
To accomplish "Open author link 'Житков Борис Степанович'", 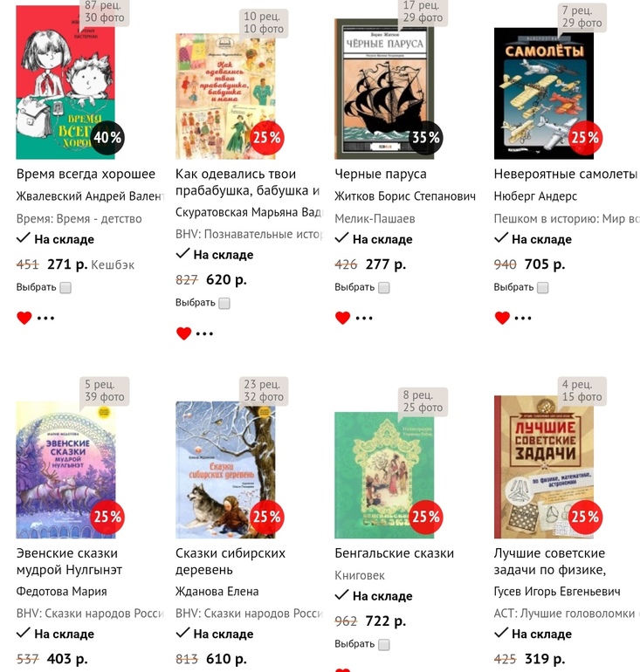I will point(405,196).
